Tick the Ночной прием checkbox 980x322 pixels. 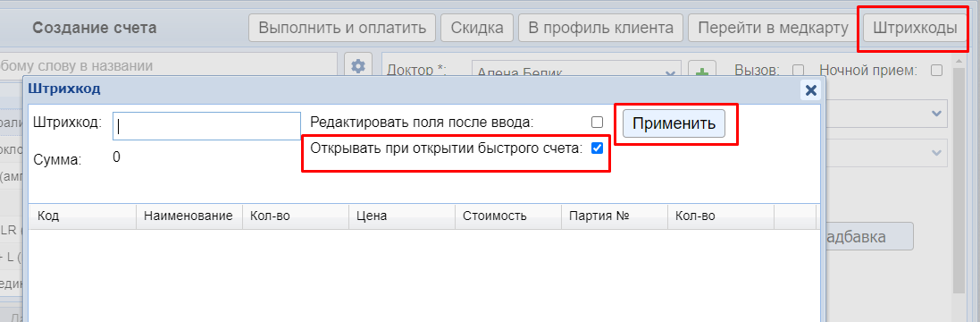click(x=936, y=71)
